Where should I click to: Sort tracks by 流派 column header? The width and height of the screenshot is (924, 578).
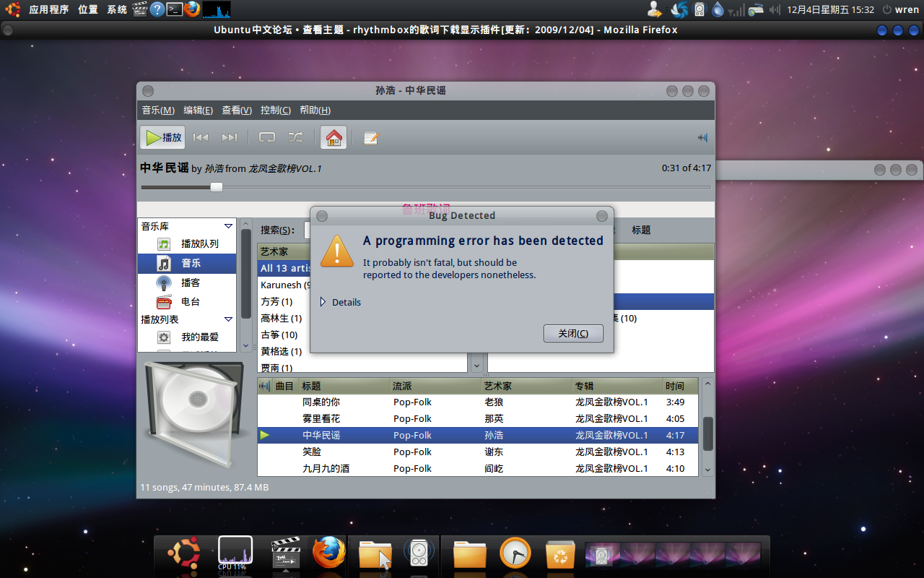pyautogui.click(x=435, y=386)
